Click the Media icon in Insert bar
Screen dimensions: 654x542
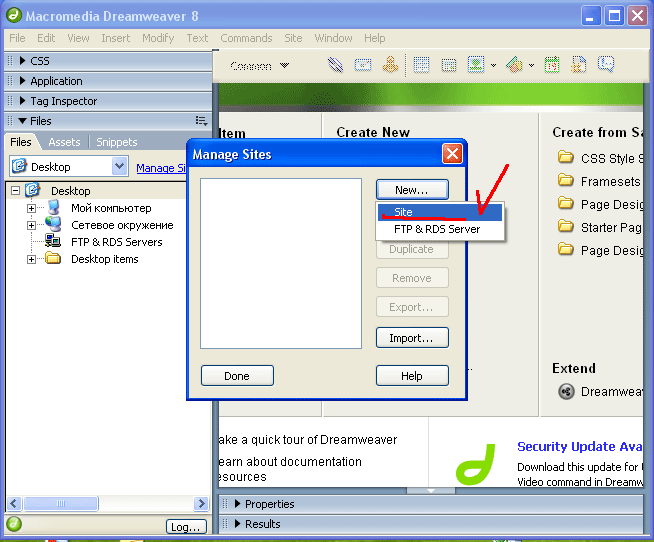click(514, 65)
